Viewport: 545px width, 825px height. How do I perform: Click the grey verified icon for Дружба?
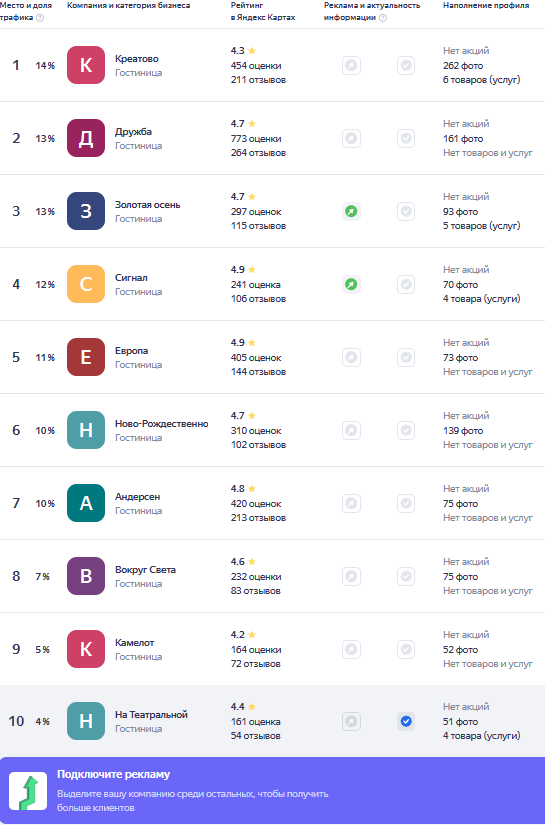click(406, 138)
